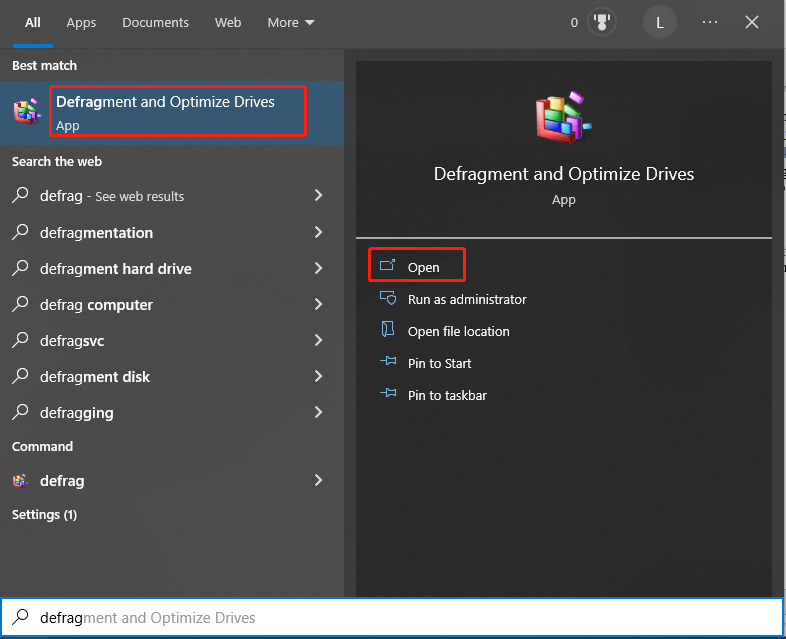Close the search panel
Viewport: 786px width, 639px height.
click(x=751, y=22)
